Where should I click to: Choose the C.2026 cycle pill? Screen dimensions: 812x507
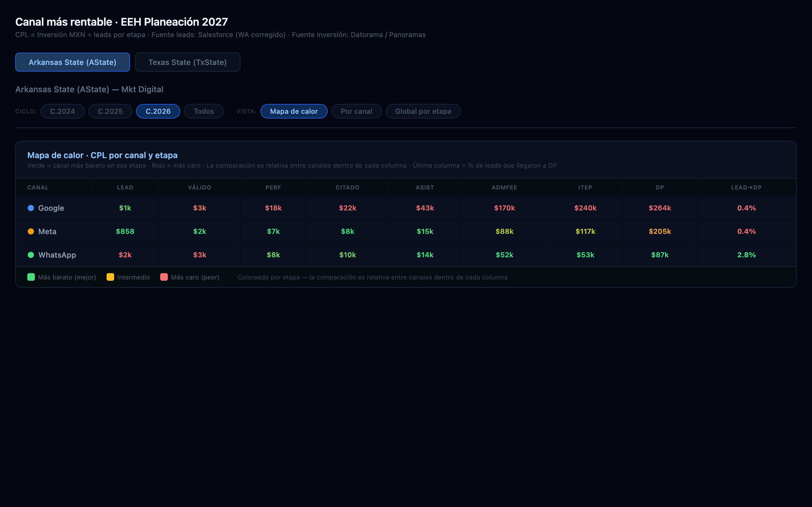pos(158,111)
